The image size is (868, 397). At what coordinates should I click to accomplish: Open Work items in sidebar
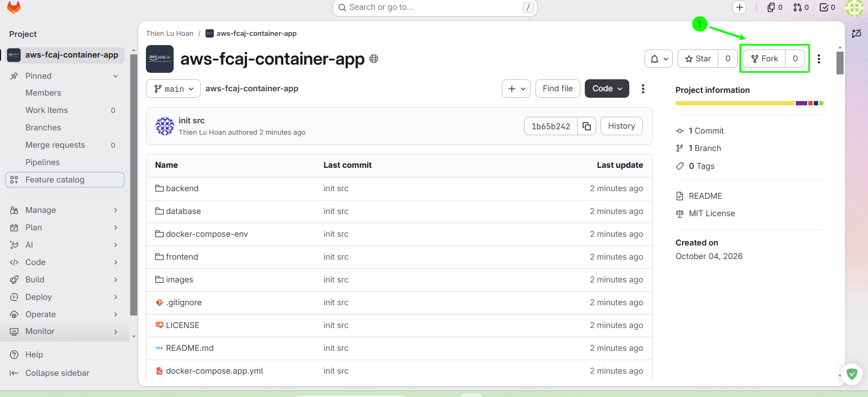tap(65, 110)
